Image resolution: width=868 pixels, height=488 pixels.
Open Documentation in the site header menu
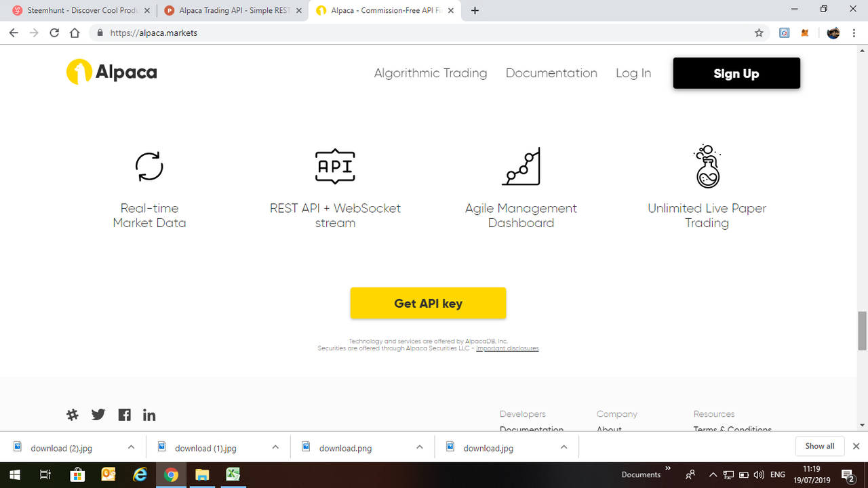click(x=551, y=73)
